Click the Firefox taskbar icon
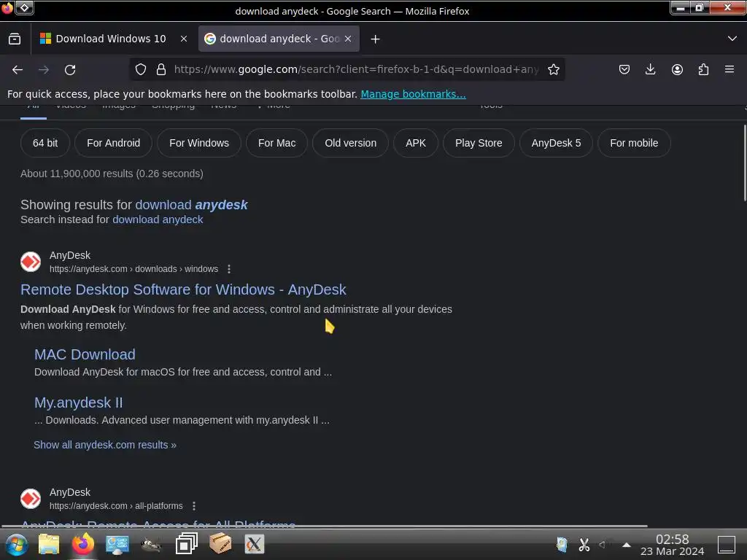This screenshot has height=560, width=747. tap(83, 544)
